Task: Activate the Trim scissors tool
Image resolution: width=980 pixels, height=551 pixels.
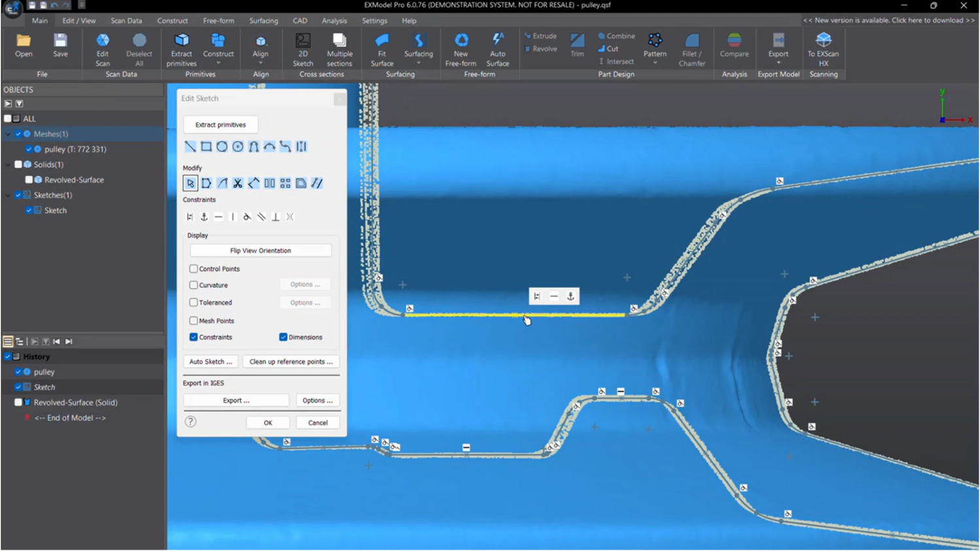Action: pyautogui.click(x=238, y=183)
